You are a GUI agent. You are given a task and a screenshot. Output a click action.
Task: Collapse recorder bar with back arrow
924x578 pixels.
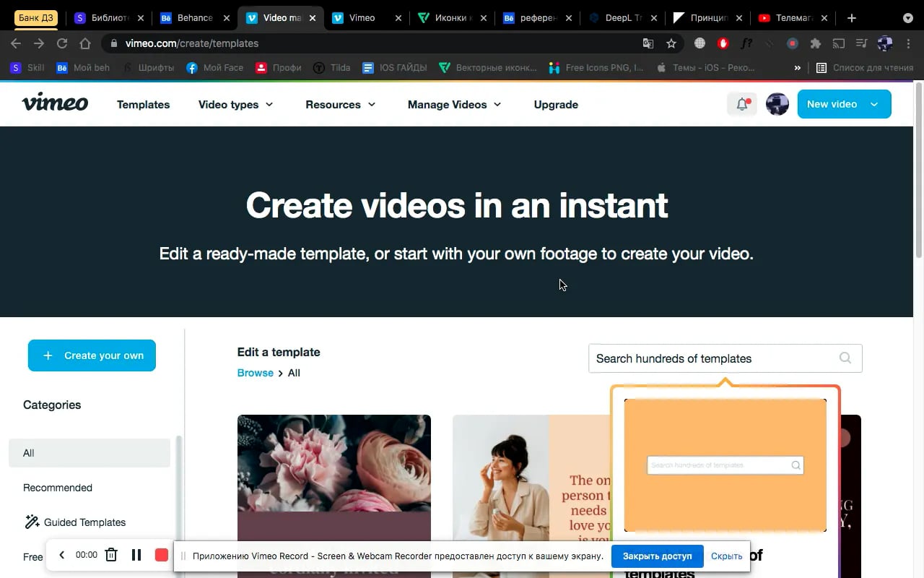coord(62,555)
